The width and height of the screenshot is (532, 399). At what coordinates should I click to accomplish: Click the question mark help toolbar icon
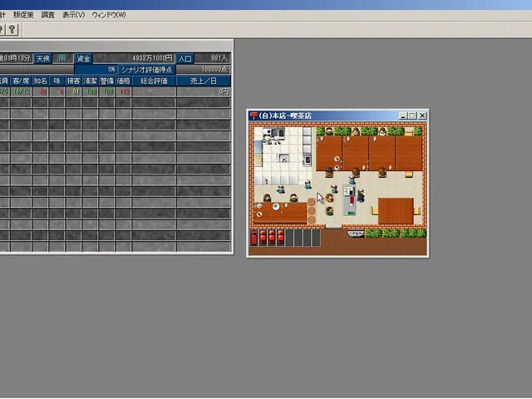12,30
